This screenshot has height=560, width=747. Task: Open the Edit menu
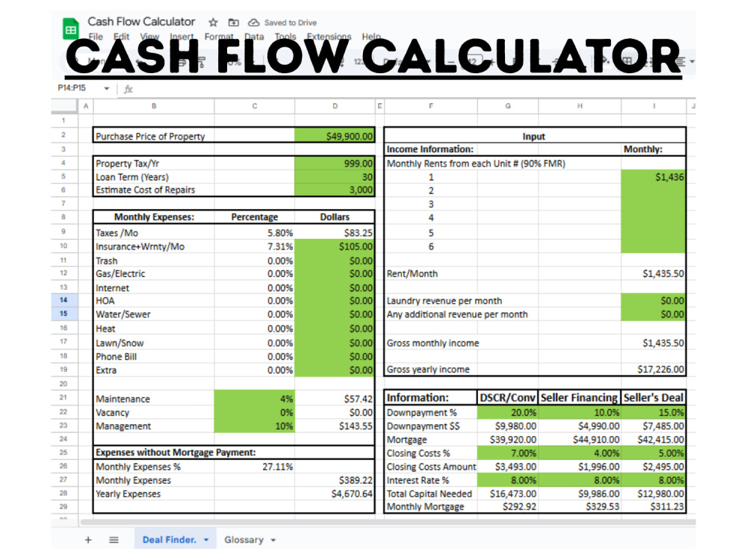pyautogui.click(x=122, y=36)
